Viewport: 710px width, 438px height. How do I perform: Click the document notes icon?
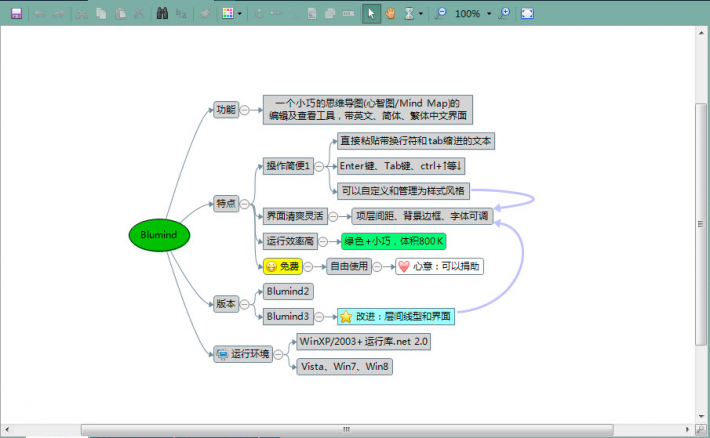(312, 14)
